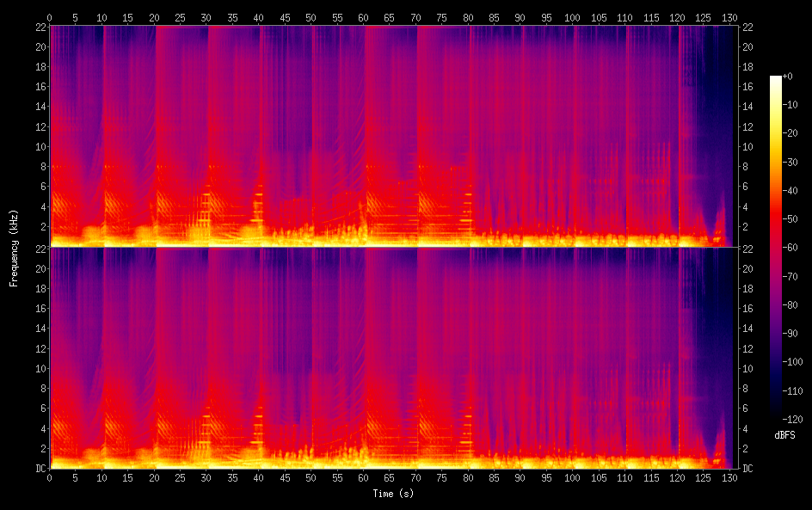Click the dBFS label below the color bar

(784, 435)
